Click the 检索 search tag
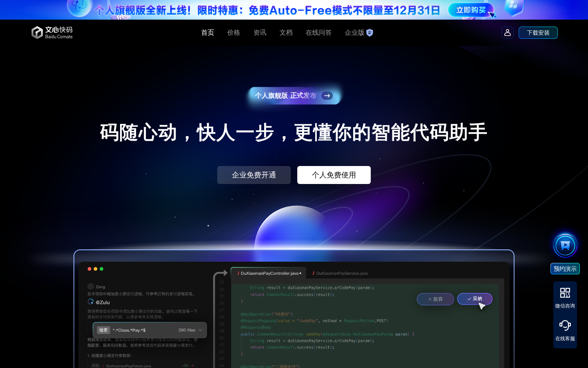Image resolution: width=588 pixels, height=368 pixels. pyautogui.click(x=103, y=330)
